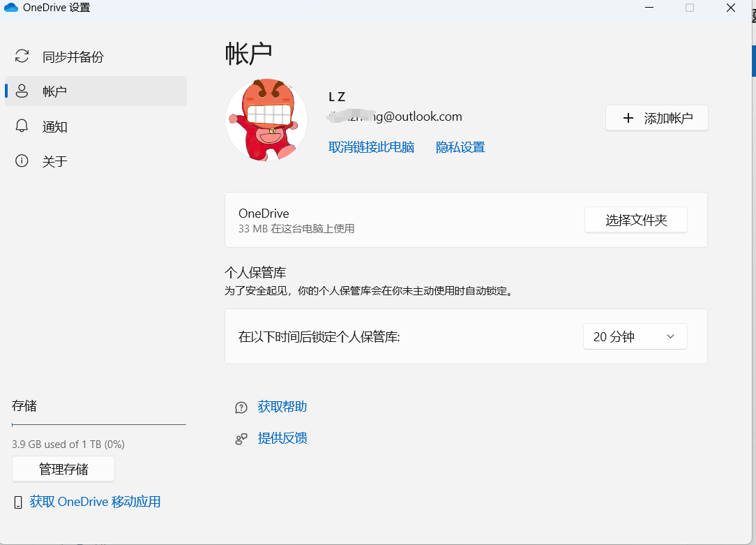Close the OneDrive 设置 window
Viewport: 756px width, 545px height.
coord(731,8)
